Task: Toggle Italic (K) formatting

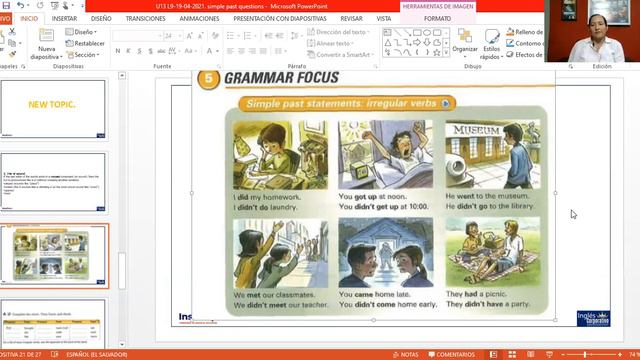Action: coord(128,51)
